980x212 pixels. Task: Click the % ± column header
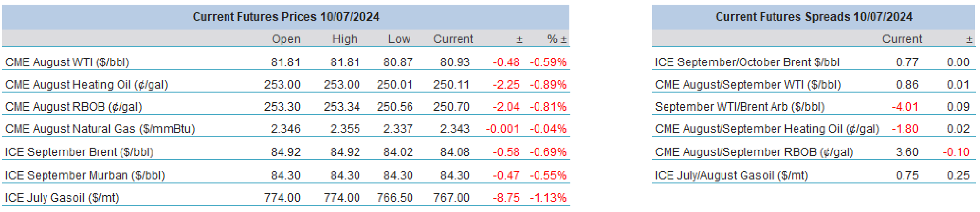[557, 39]
